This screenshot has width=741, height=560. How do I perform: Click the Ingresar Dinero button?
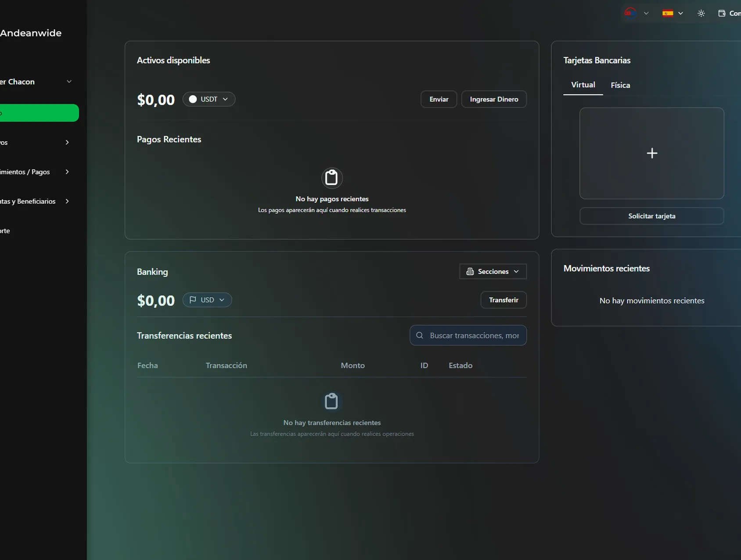click(x=494, y=99)
